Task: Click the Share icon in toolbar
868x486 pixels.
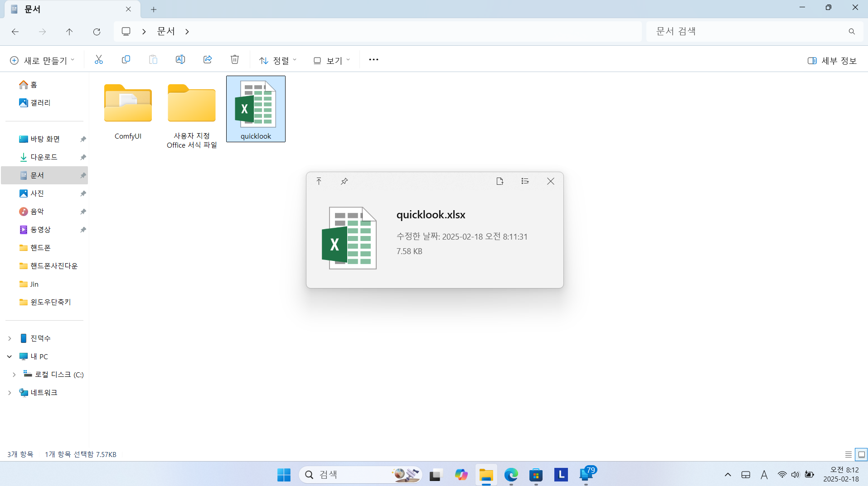Action: (208, 60)
